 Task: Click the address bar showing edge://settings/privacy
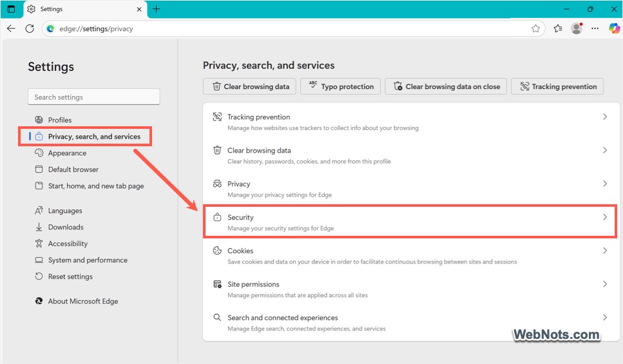[x=293, y=28]
